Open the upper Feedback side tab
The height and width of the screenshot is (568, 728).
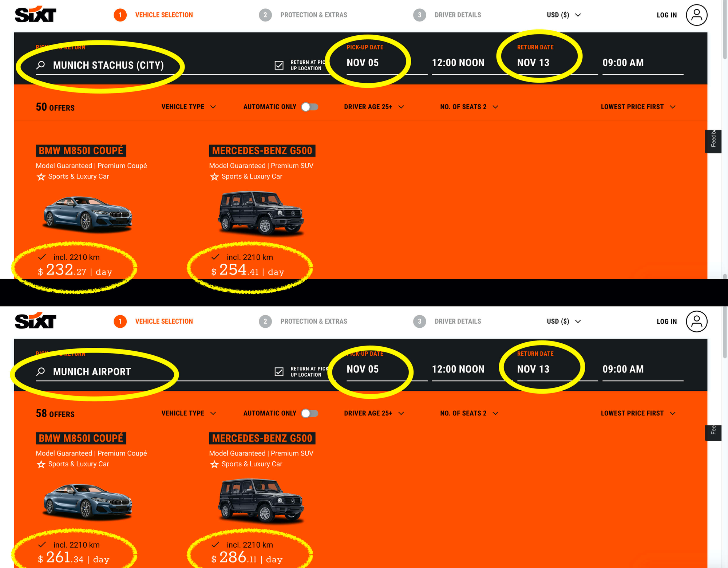pos(713,141)
